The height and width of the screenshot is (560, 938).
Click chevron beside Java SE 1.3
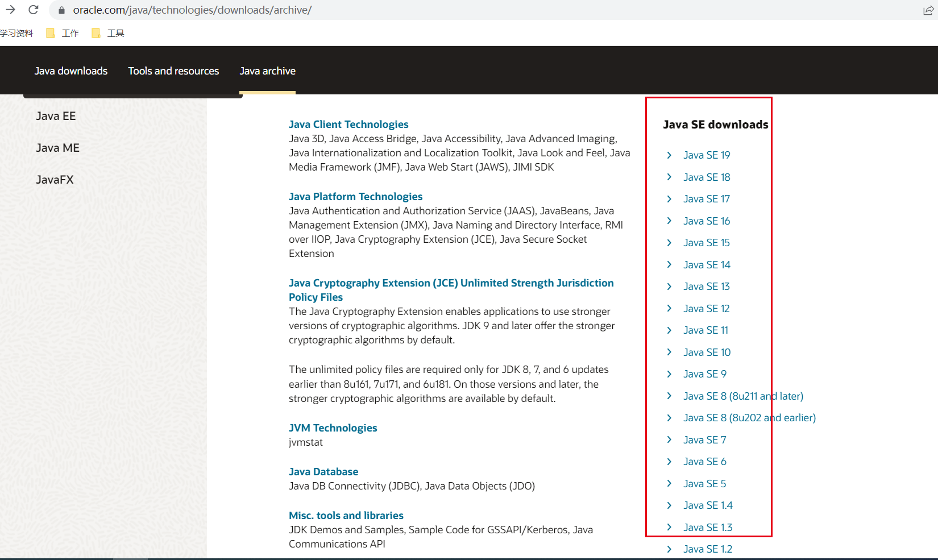[x=669, y=528]
